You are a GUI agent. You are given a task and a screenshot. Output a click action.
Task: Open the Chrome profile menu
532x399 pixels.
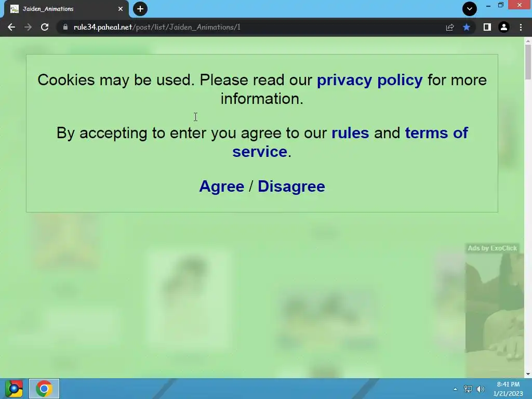[504, 27]
